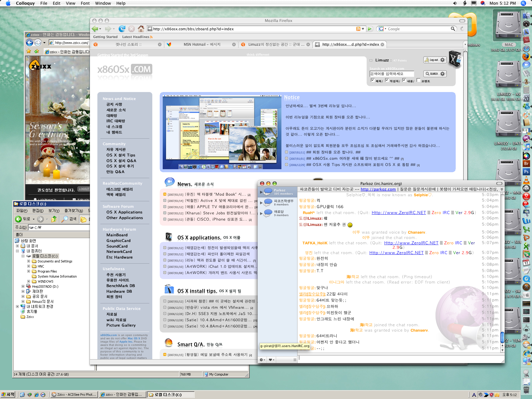This screenshot has width=532, height=399.
Task: Expand the 애로당 chat room
Action: [x=261, y=213]
